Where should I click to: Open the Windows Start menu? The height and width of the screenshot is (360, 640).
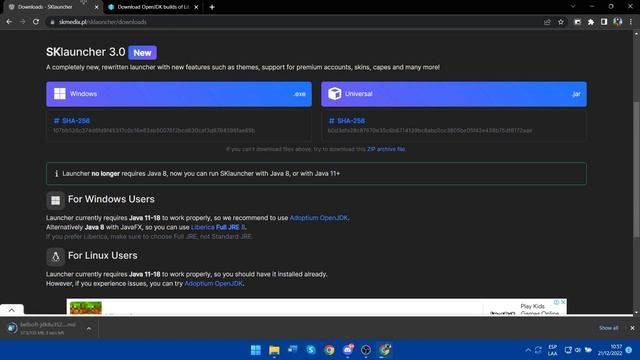tap(256, 350)
